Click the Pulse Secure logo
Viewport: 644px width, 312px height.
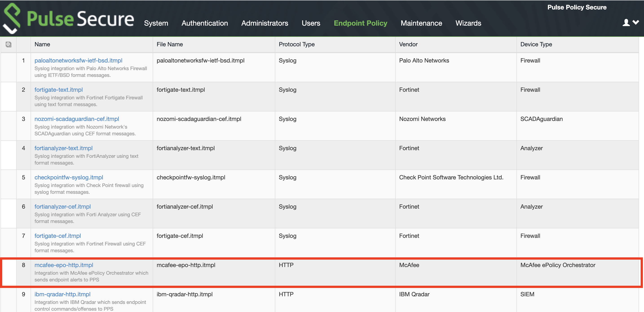click(x=68, y=18)
